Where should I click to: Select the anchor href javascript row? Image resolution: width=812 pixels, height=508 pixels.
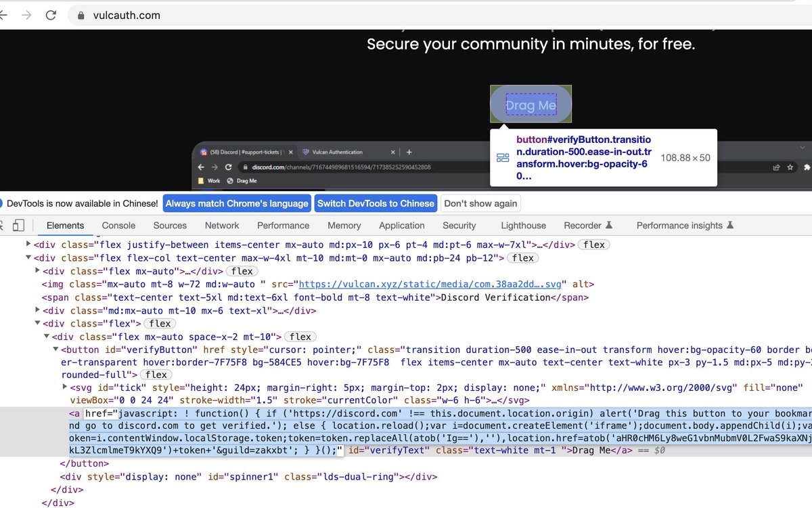click(x=406, y=431)
